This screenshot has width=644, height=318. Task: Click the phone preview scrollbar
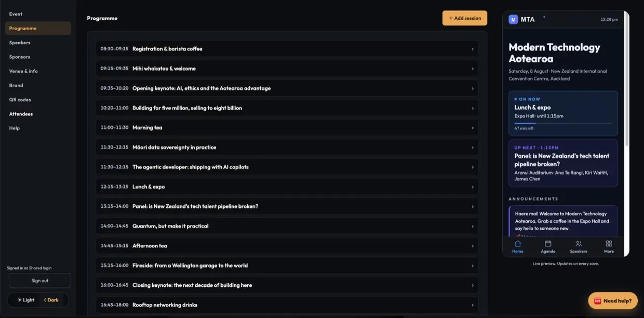(626, 78)
